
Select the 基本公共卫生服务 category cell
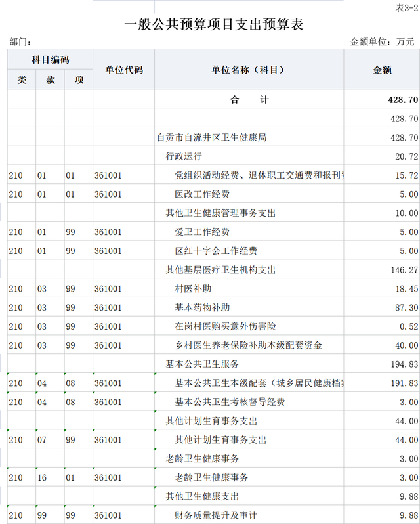tap(202, 364)
